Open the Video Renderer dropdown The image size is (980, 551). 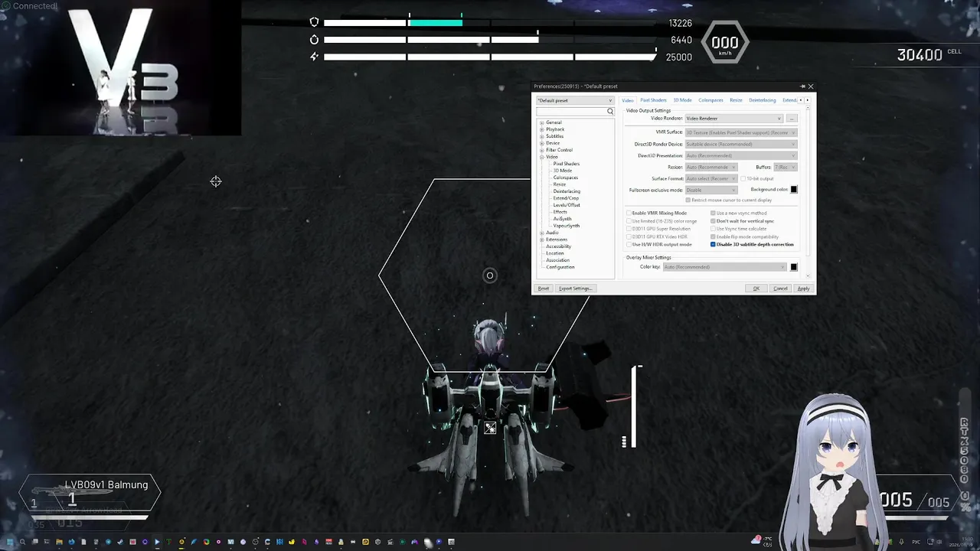click(x=734, y=119)
